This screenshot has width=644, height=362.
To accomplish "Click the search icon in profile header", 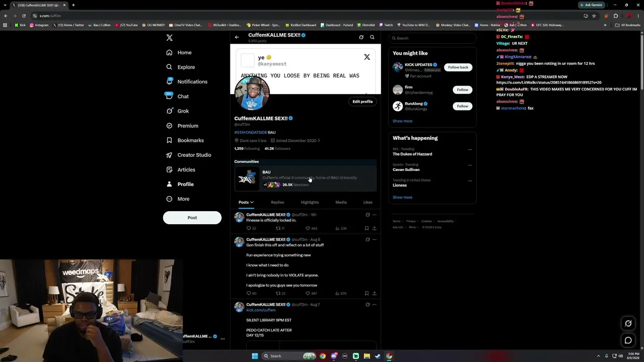I will 372,37.
